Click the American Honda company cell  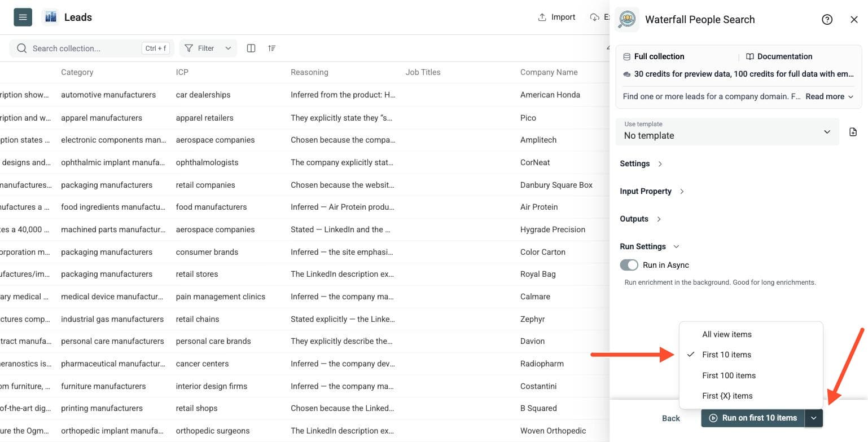click(550, 95)
